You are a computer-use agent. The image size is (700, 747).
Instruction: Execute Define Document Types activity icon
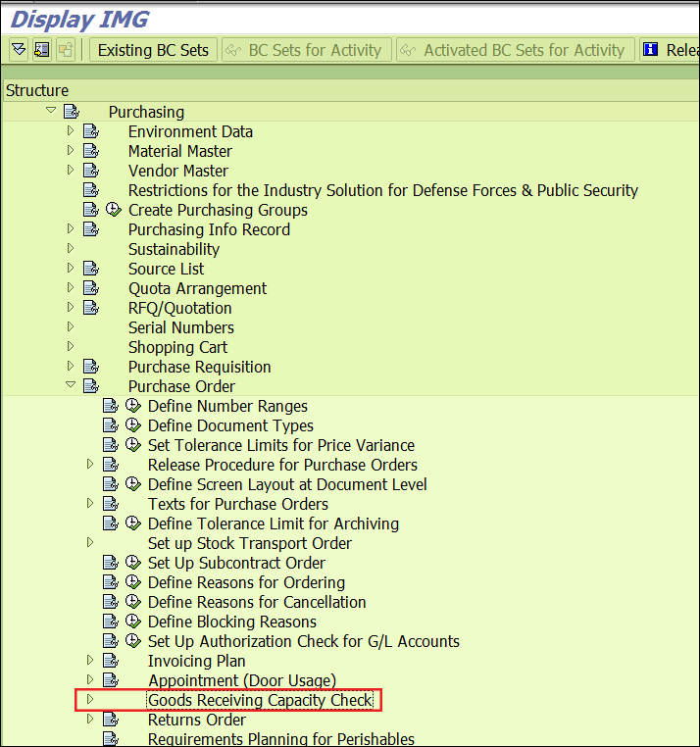133,424
